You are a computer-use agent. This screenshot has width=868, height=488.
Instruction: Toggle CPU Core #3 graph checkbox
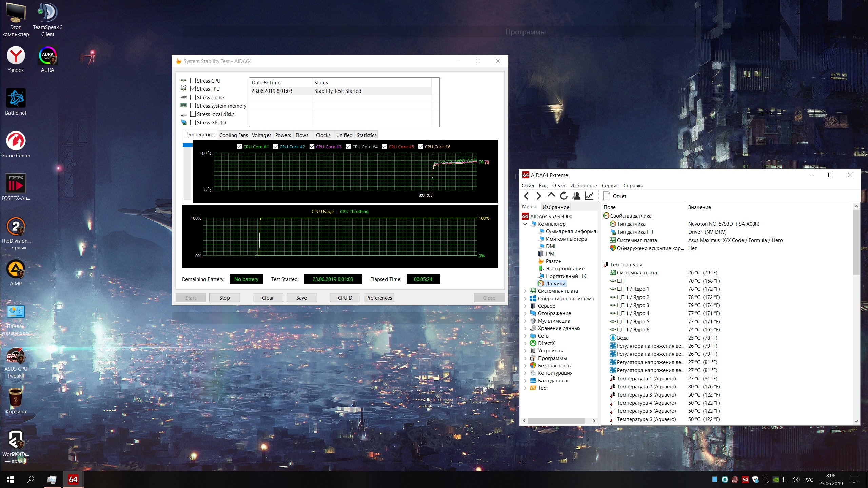312,147
